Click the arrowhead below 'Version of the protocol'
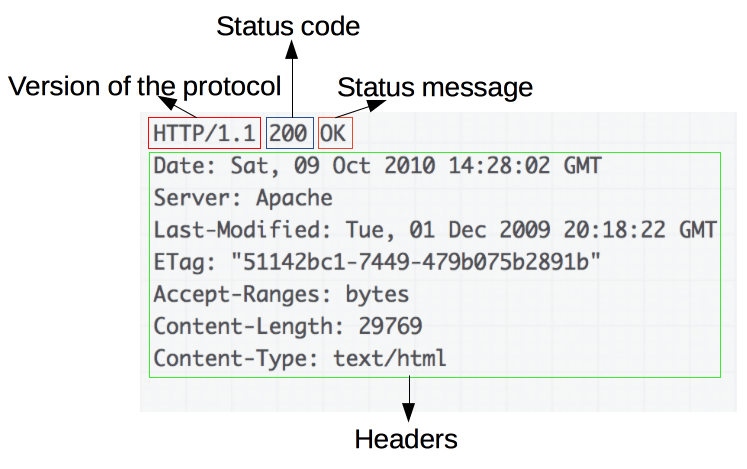747x469 pixels. coord(168,102)
